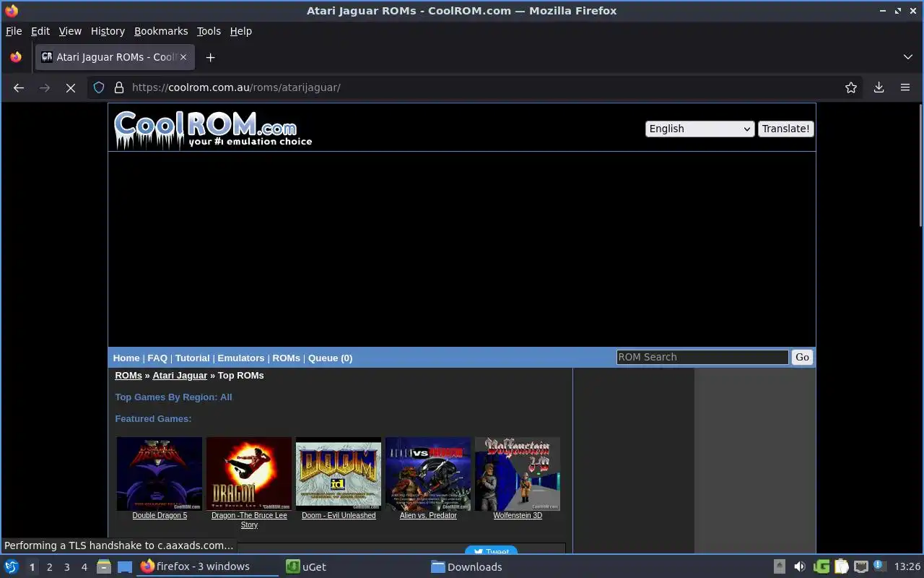Open the Firefox hamburger application menu
The width and height of the screenshot is (924, 578).
click(905, 87)
